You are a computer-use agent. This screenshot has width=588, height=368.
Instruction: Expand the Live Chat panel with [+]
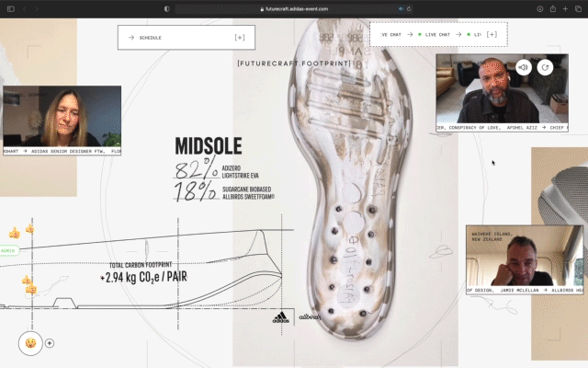click(x=492, y=34)
